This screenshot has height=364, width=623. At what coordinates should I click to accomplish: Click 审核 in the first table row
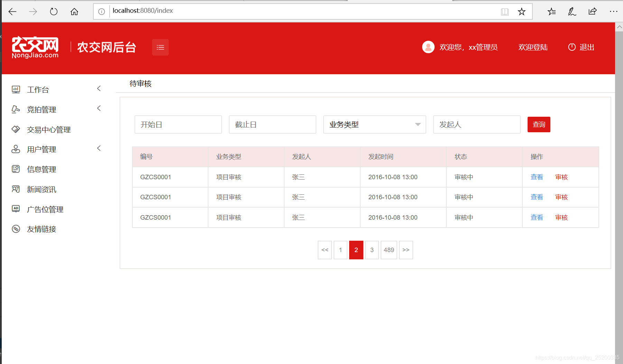pos(561,177)
